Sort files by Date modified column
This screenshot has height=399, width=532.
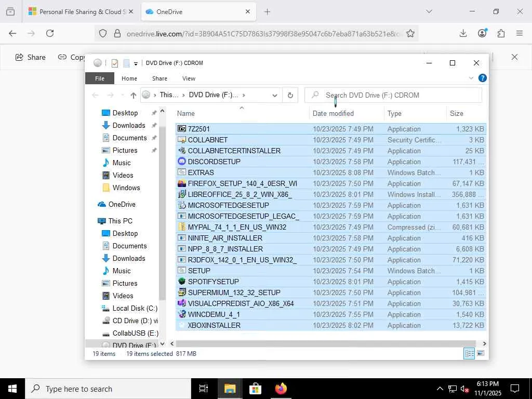click(x=347, y=113)
